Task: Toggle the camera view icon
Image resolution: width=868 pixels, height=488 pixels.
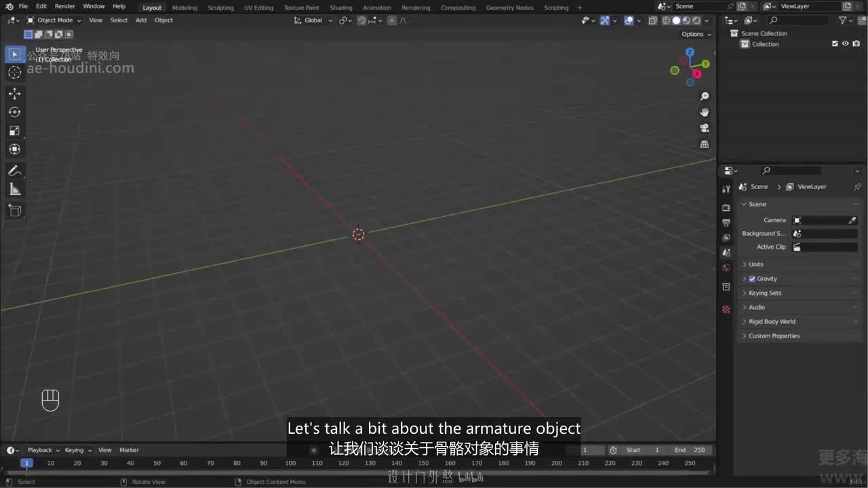Action: click(x=705, y=128)
